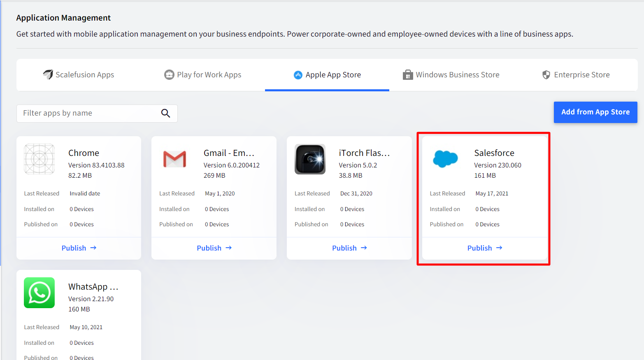The height and width of the screenshot is (360, 644).
Task: Open the Enterprise Store tab
Action: coord(576,75)
